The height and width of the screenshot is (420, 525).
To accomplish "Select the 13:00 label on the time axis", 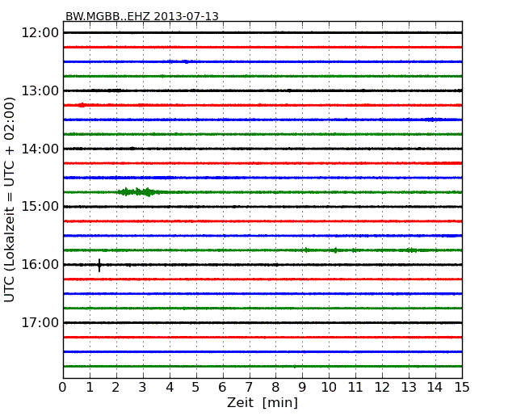I will point(40,90).
